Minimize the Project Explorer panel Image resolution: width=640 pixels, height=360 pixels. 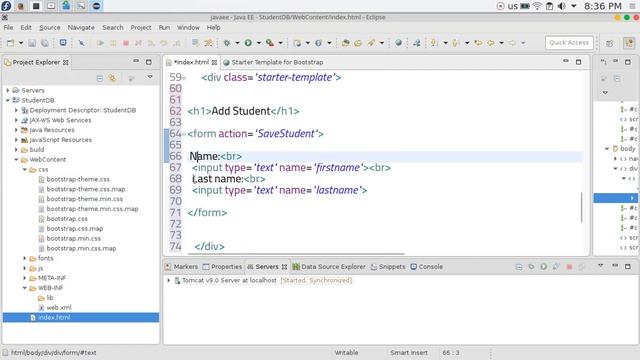click(136, 61)
